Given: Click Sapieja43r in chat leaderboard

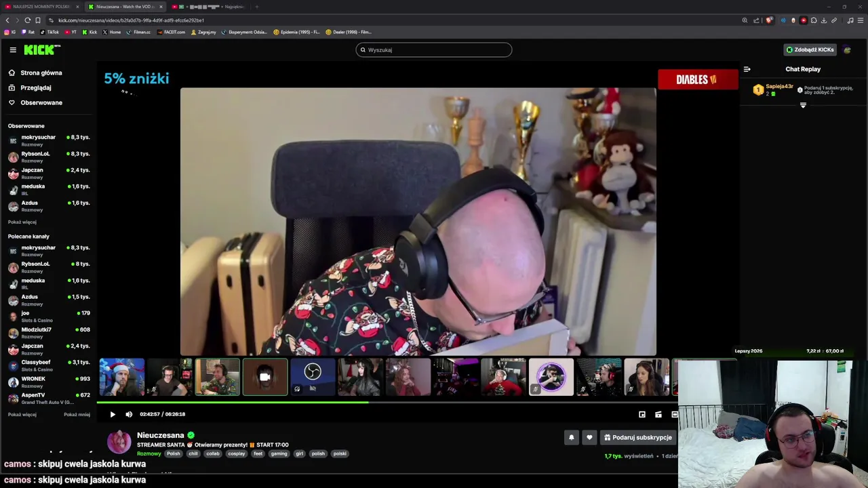Looking at the screenshot, I should (x=779, y=87).
